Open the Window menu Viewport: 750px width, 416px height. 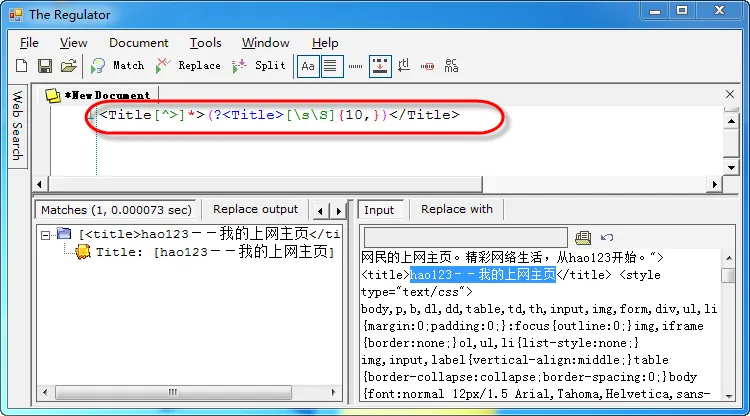point(265,43)
